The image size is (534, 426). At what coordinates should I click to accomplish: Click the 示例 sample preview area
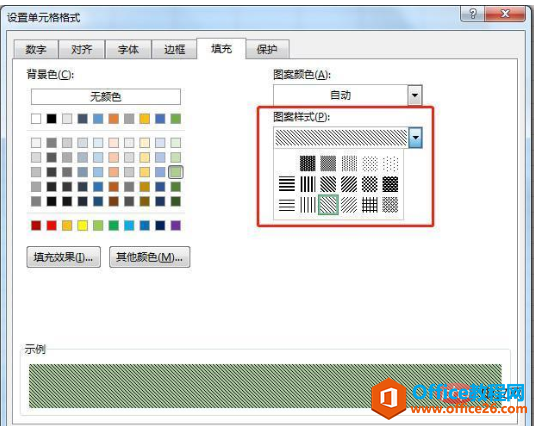pyautogui.click(x=265, y=386)
